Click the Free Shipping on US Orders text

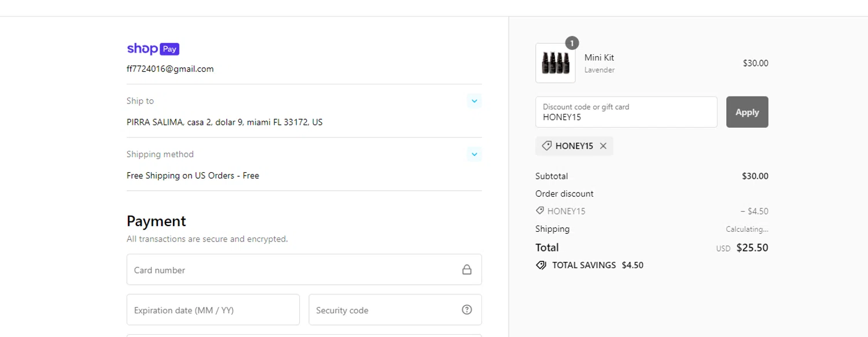(x=193, y=176)
